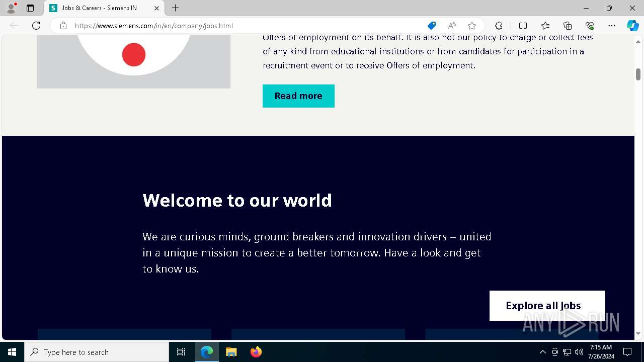Open Settings and more ellipsis menu
The image size is (644, 362).
click(612, 26)
